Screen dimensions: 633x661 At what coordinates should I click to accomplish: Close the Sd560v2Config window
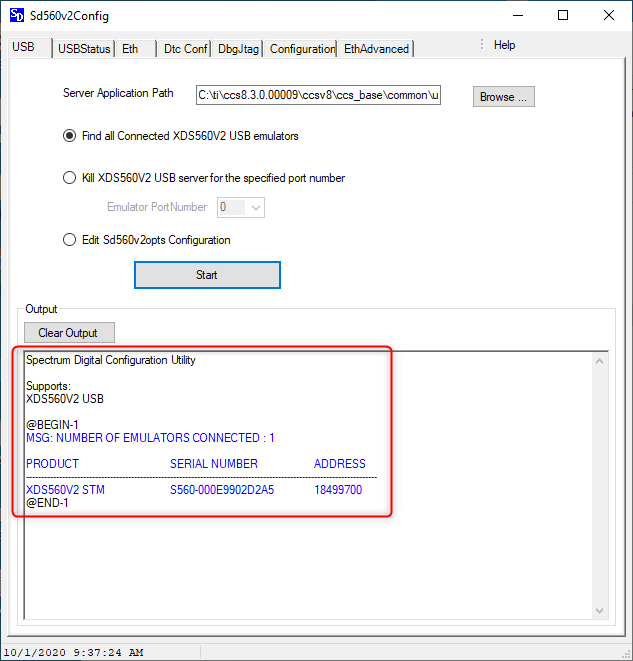609,16
